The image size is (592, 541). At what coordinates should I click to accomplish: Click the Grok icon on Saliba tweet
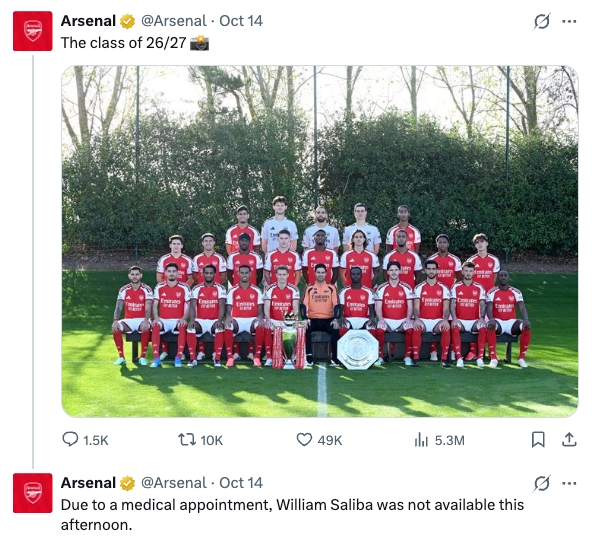(x=542, y=484)
